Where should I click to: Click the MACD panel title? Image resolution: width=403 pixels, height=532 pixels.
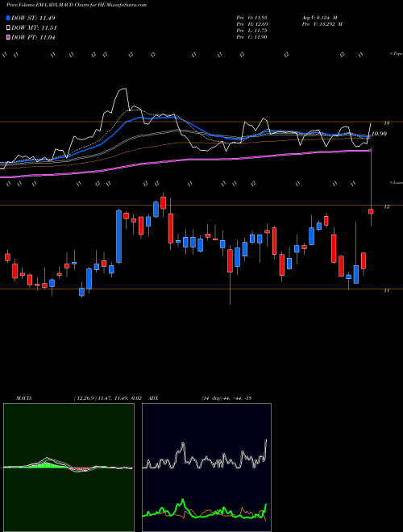23,398
